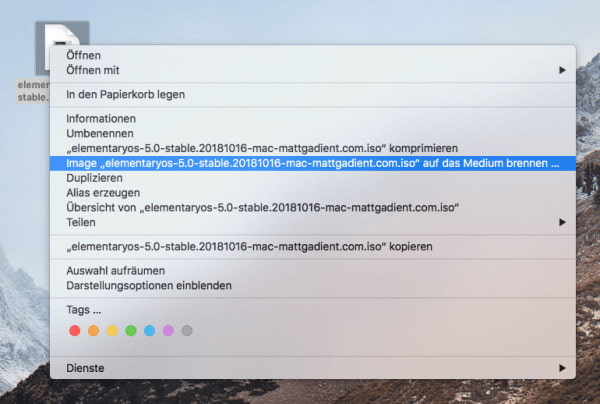This screenshot has width=600, height=404.
Task: Apply the green tag color
Action: click(131, 331)
